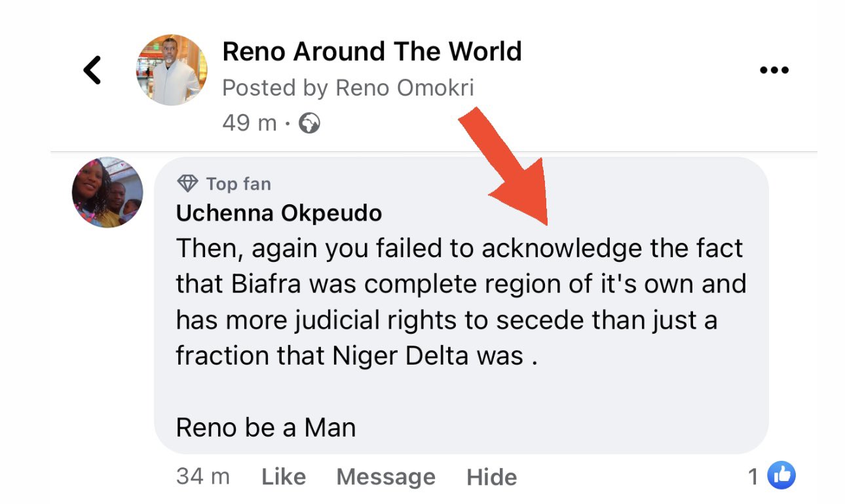Image resolution: width=845 pixels, height=504 pixels.
Task: Hide Uchenna Okpeudo's comment
Action: [491, 477]
